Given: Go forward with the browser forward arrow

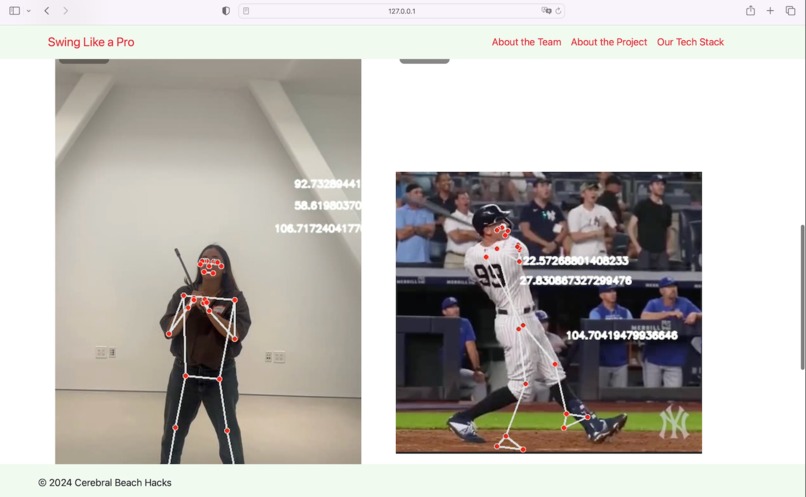Looking at the screenshot, I should (x=65, y=11).
